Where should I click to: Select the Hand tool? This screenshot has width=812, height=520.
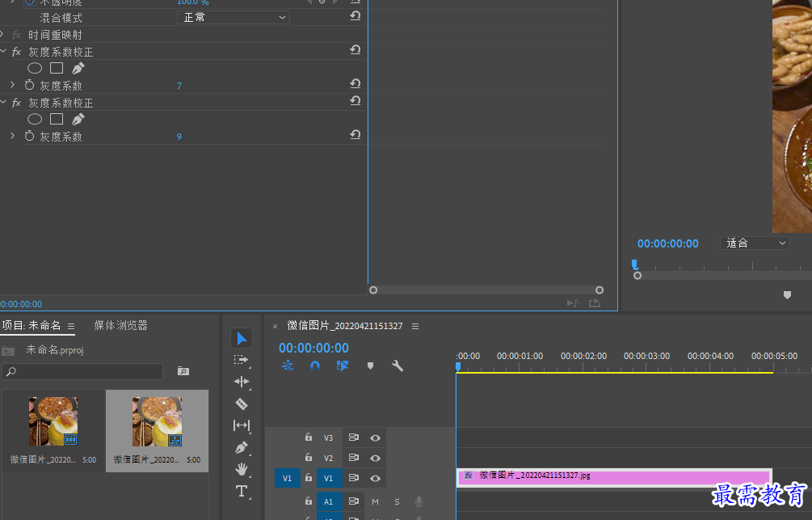(x=242, y=469)
